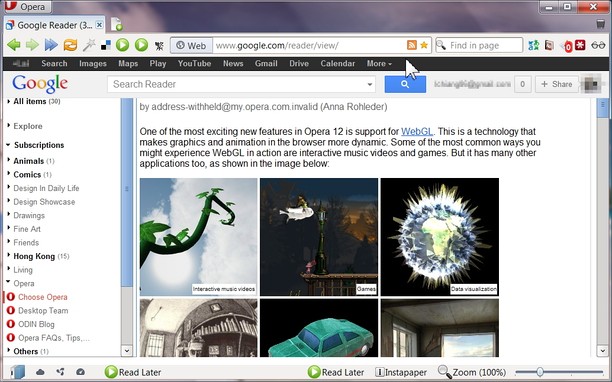
Task: Open Calendar in the Google bar
Action: point(338,64)
